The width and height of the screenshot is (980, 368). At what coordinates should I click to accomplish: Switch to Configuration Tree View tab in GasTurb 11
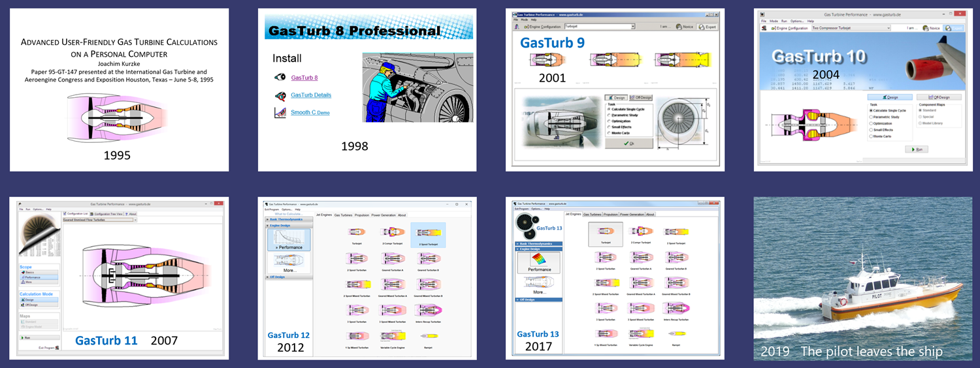[106, 214]
